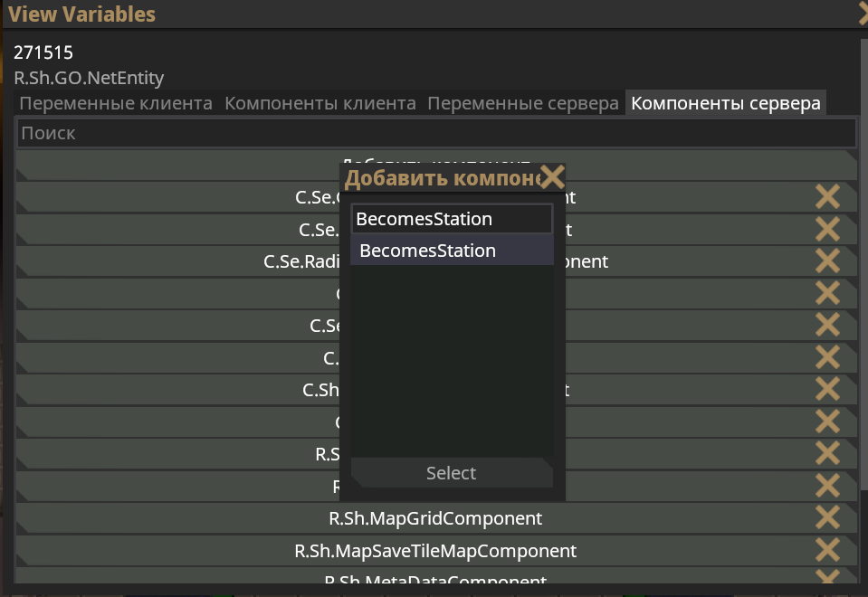Close the Добавить компонент dialog

(x=551, y=177)
